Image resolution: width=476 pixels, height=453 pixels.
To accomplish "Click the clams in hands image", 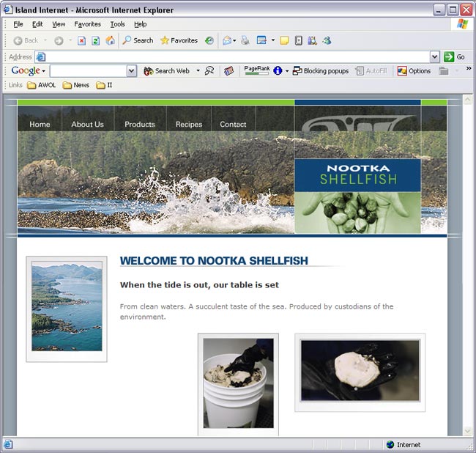I will pos(357,213).
